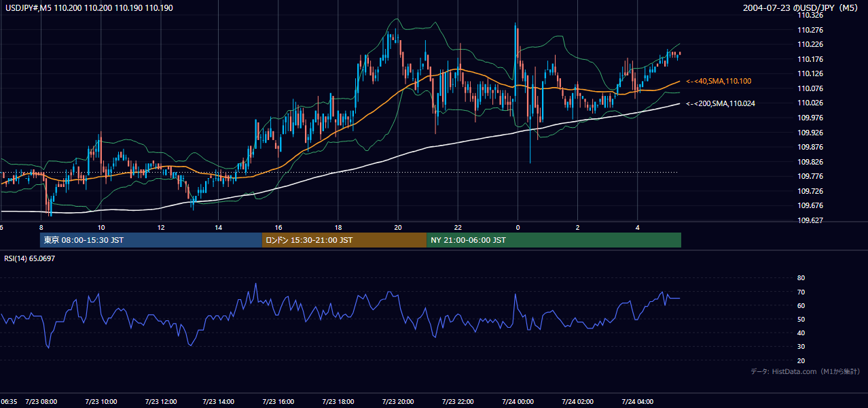The width and height of the screenshot is (868, 408).
Task: Click hour 22 on the price chart axis
Action: pos(458,227)
